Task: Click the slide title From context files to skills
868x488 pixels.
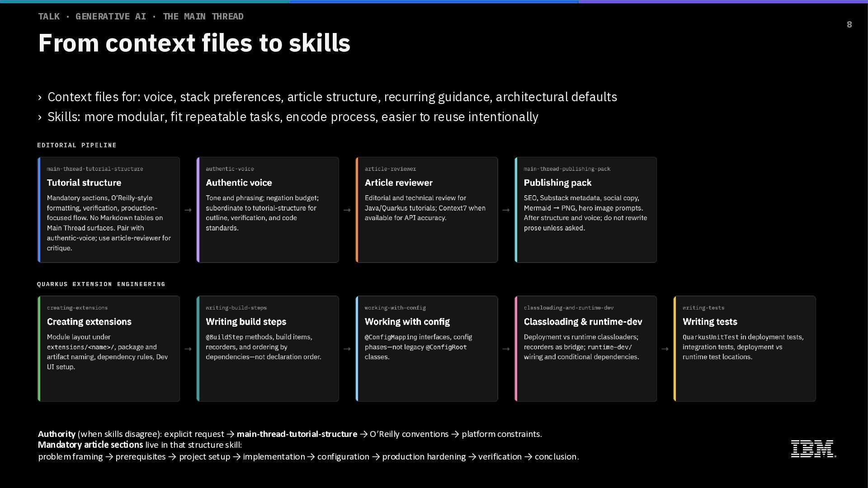Action: [194, 43]
